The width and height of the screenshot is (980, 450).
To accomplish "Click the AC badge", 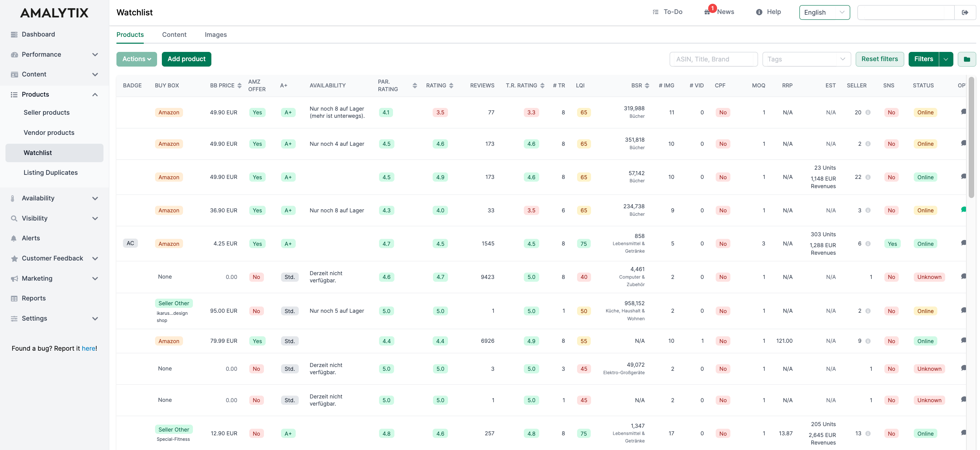I will coord(130,243).
